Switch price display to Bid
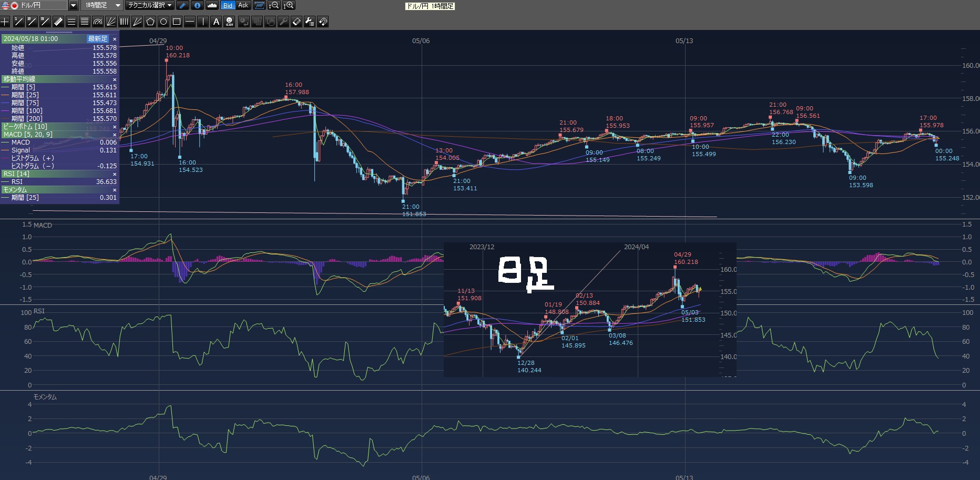The width and height of the screenshot is (980, 480). pos(228,5)
